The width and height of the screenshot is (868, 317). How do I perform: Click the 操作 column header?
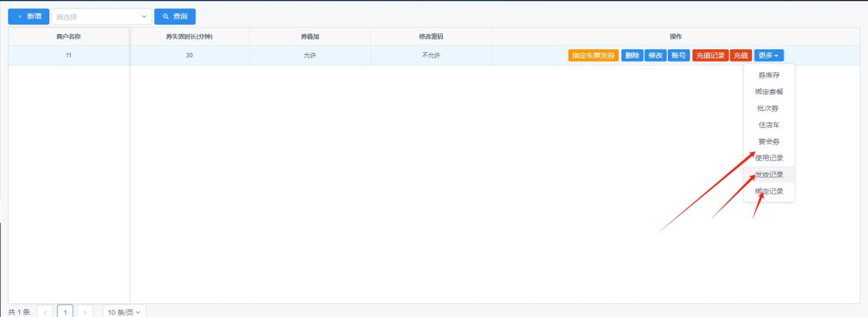tap(675, 36)
